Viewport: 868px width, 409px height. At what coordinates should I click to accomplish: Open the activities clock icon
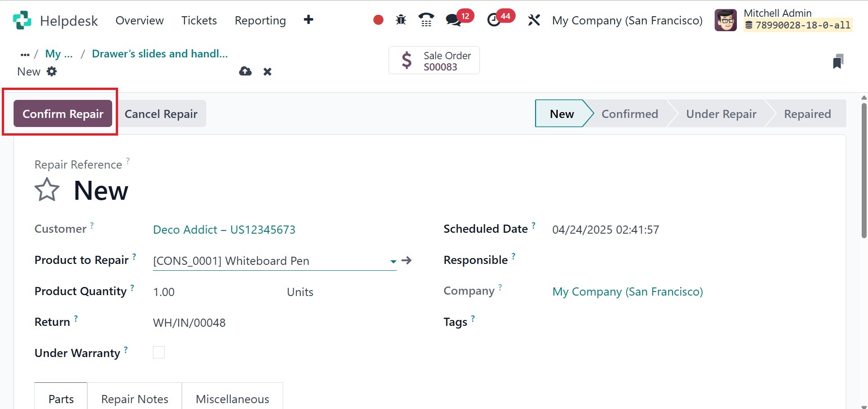point(494,20)
